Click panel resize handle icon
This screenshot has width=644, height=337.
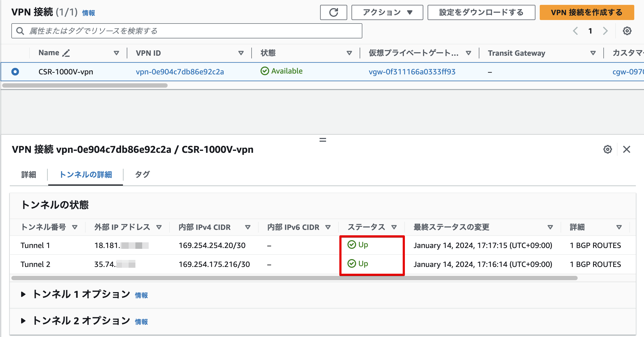[x=323, y=140]
